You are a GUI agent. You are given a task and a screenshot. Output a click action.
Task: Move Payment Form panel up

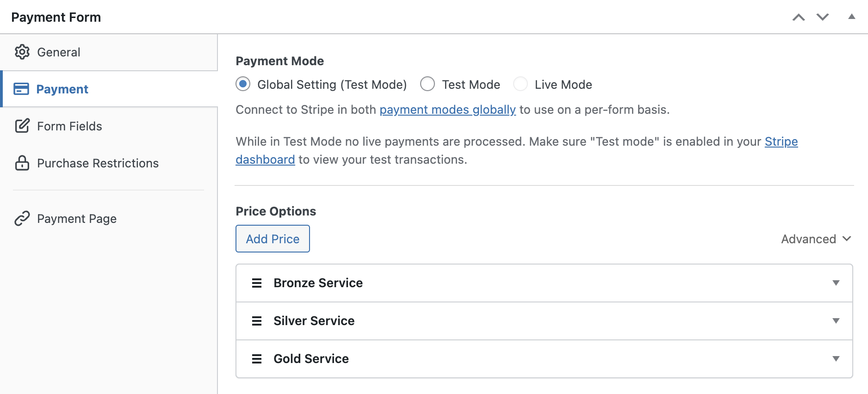(x=799, y=17)
